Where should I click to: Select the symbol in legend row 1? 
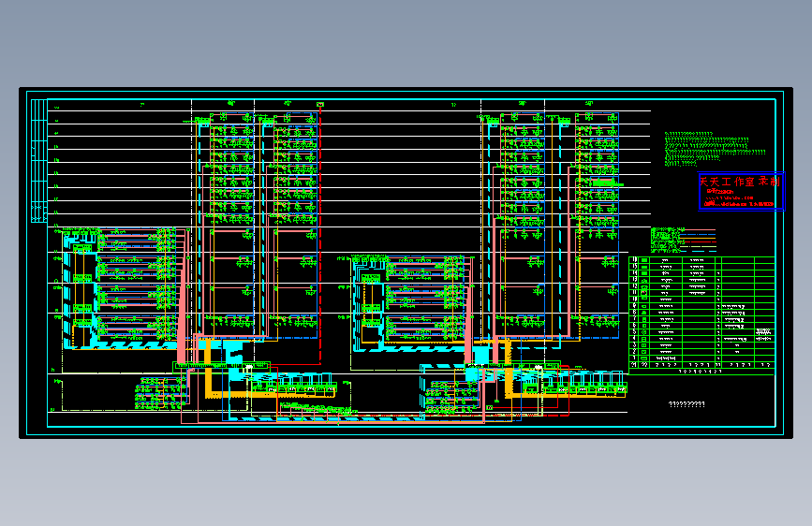(x=644, y=358)
